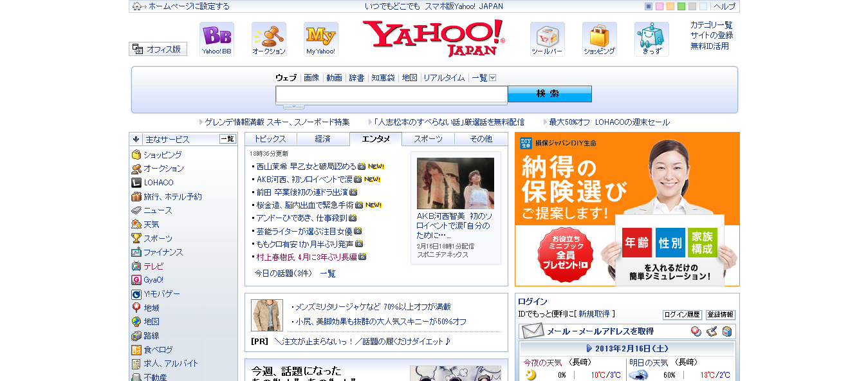
Task: Open the オークション gavel icon in header
Action: (x=269, y=39)
